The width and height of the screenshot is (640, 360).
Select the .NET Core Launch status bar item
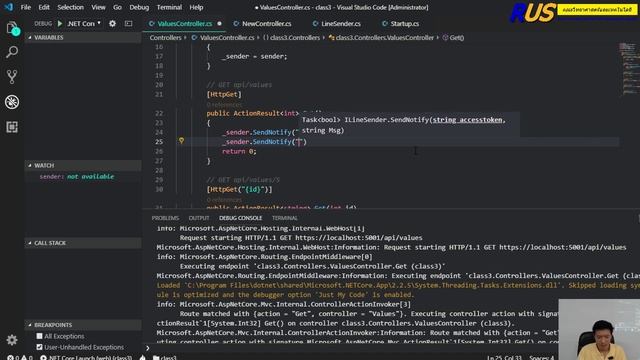[86, 358]
